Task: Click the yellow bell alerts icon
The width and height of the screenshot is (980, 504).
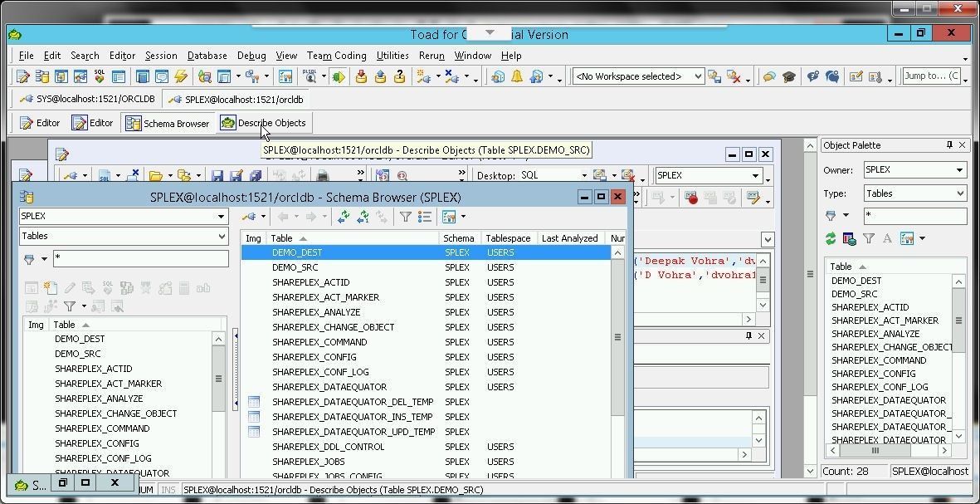Action: tap(517, 76)
